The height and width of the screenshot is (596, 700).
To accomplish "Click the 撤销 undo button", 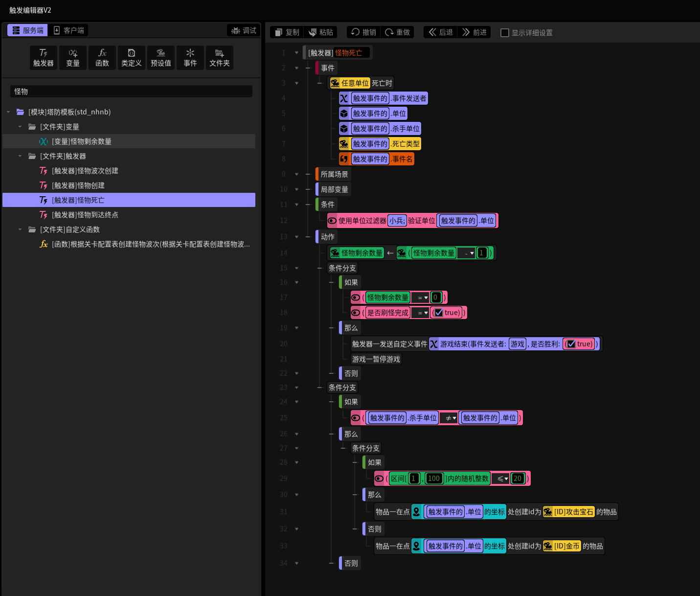I will point(363,32).
